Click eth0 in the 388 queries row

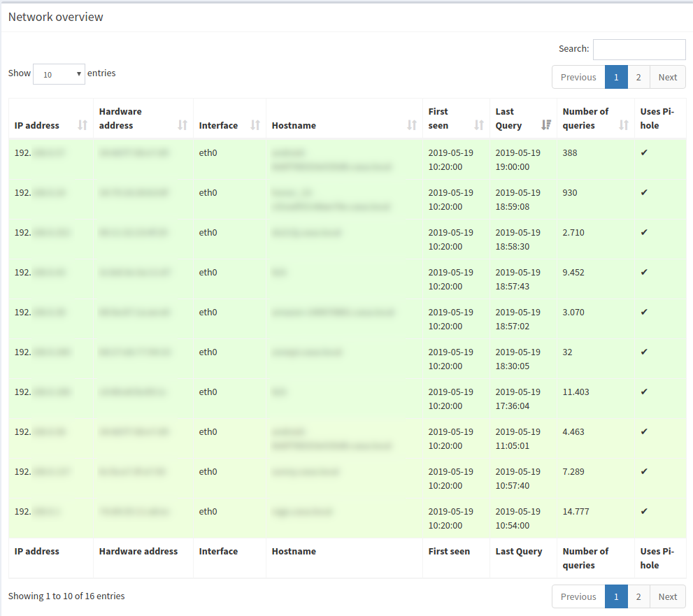208,152
